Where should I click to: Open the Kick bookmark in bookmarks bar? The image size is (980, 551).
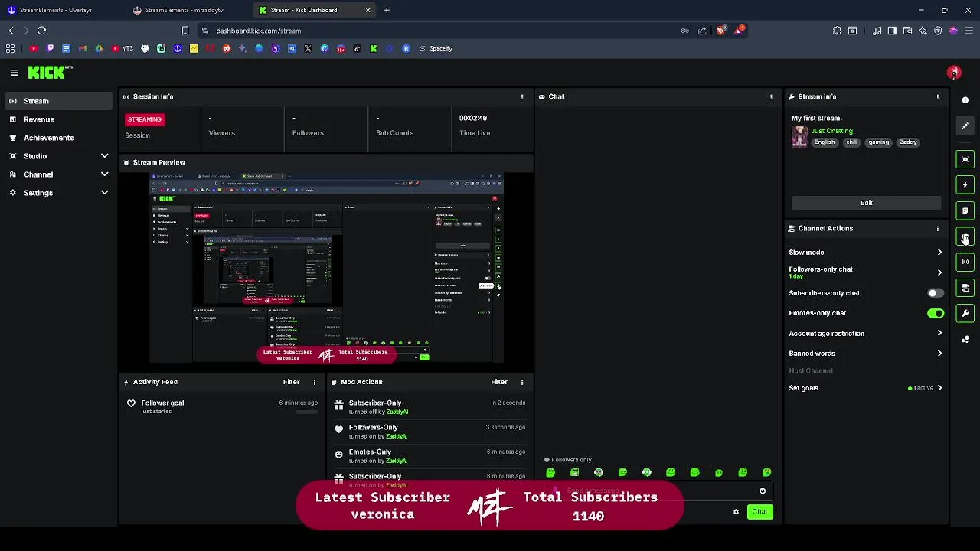click(x=373, y=48)
